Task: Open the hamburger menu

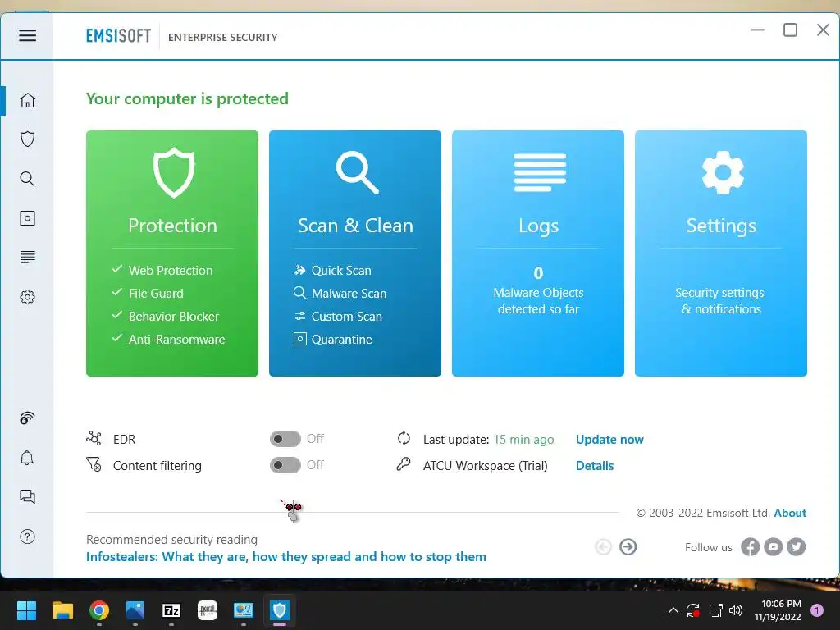Action: 27,35
